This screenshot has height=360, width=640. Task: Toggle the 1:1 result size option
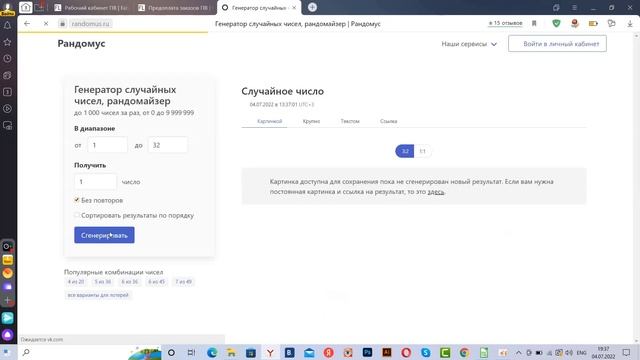tap(422, 151)
